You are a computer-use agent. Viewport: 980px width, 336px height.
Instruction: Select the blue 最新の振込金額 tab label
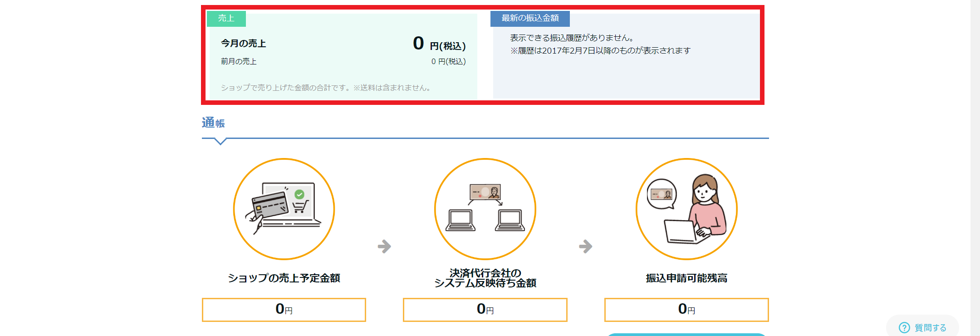(530, 18)
